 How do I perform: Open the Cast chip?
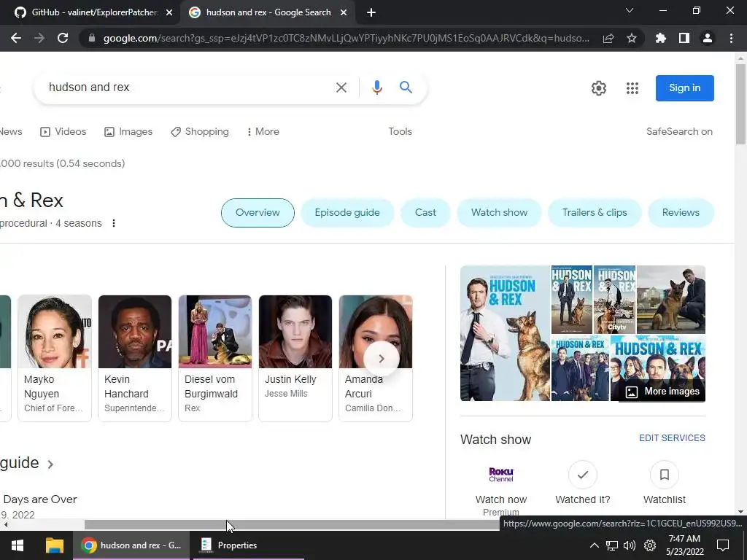click(x=425, y=213)
